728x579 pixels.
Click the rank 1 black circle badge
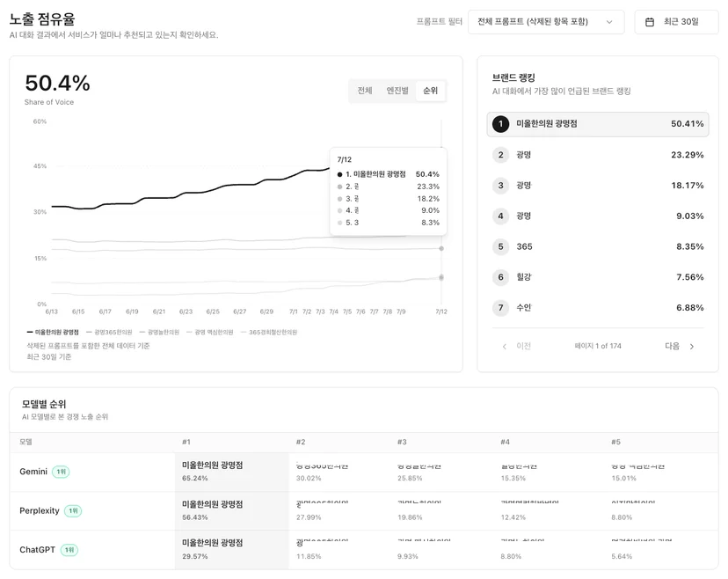point(500,124)
